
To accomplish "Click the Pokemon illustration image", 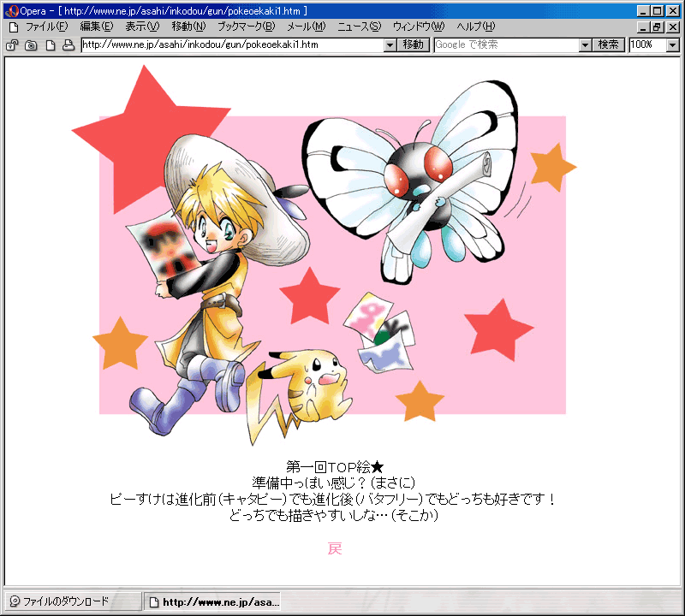I will tap(324, 256).
